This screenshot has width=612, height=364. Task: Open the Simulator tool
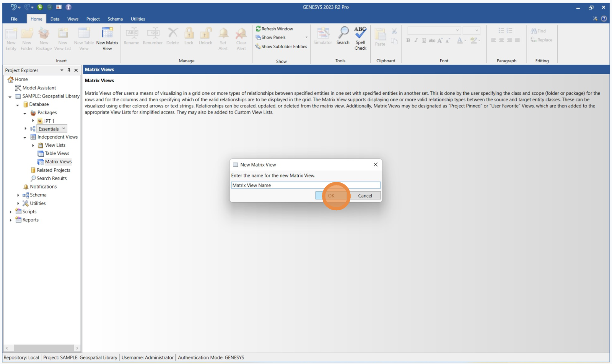point(323,34)
